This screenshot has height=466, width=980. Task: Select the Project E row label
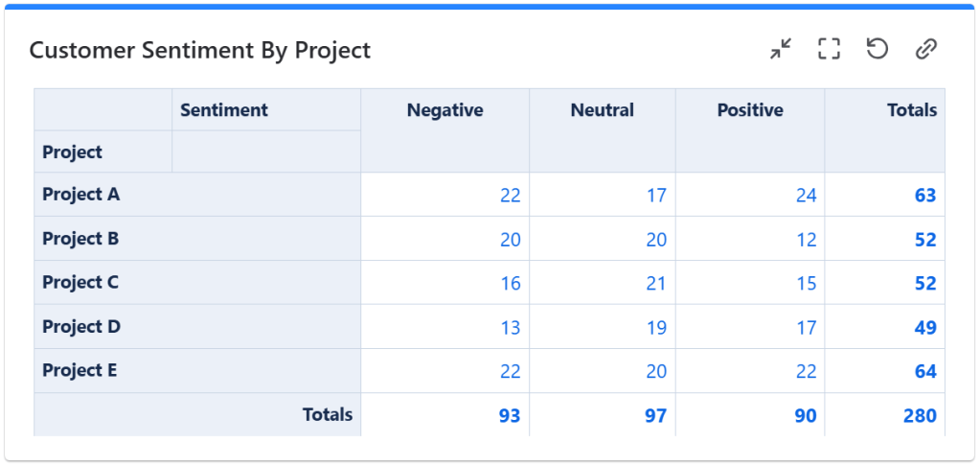(x=80, y=371)
